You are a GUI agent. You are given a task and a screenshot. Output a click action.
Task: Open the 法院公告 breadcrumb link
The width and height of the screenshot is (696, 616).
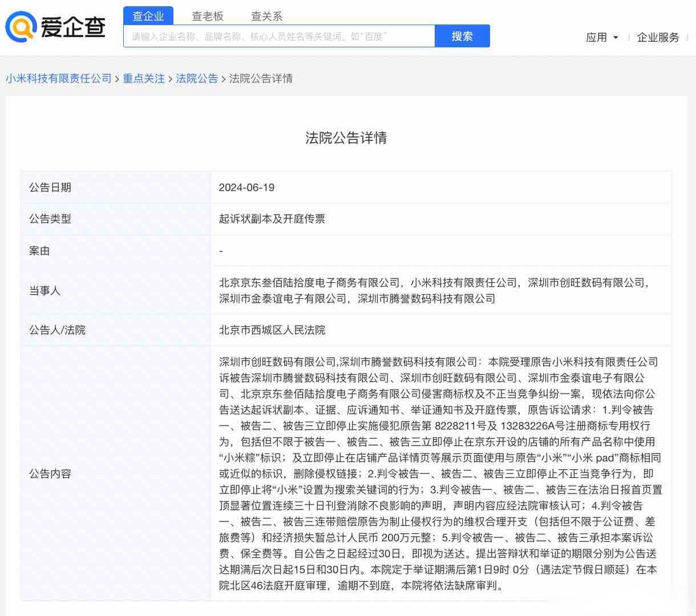(197, 78)
